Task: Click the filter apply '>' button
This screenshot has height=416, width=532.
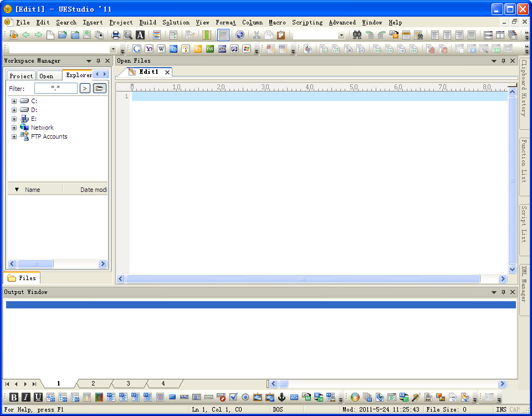Action: coord(85,88)
